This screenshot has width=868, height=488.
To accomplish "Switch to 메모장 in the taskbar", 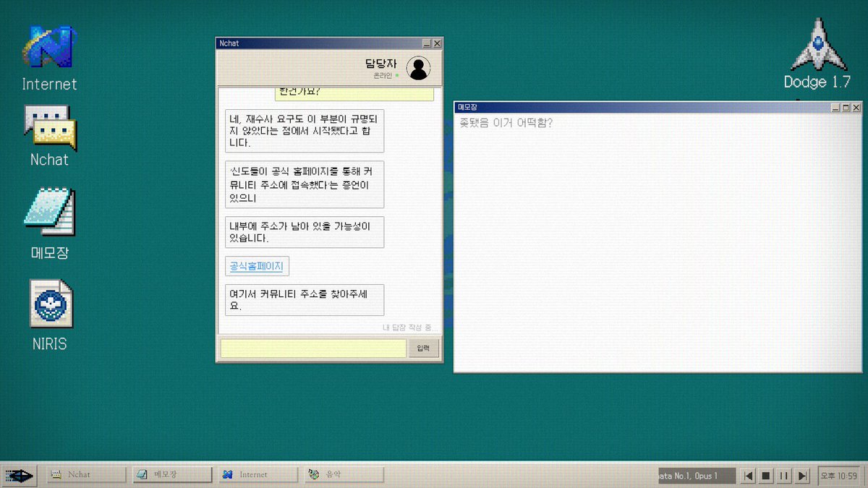I will 173,475.
